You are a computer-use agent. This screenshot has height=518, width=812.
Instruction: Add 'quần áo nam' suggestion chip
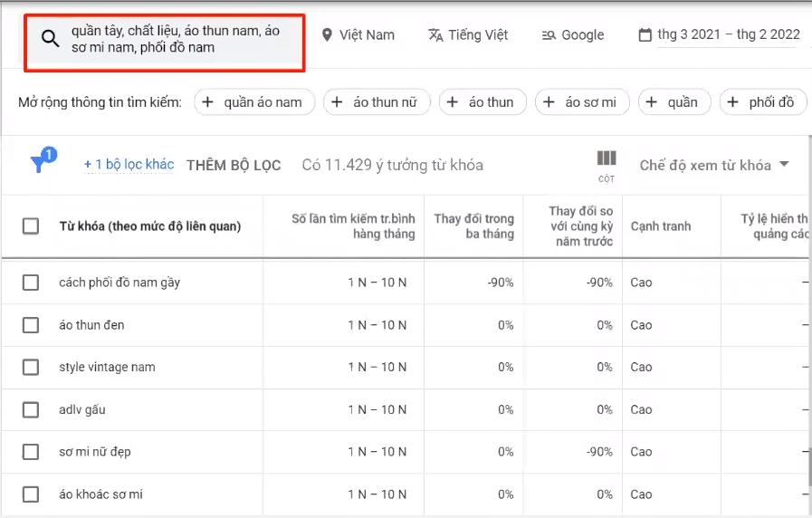[254, 102]
